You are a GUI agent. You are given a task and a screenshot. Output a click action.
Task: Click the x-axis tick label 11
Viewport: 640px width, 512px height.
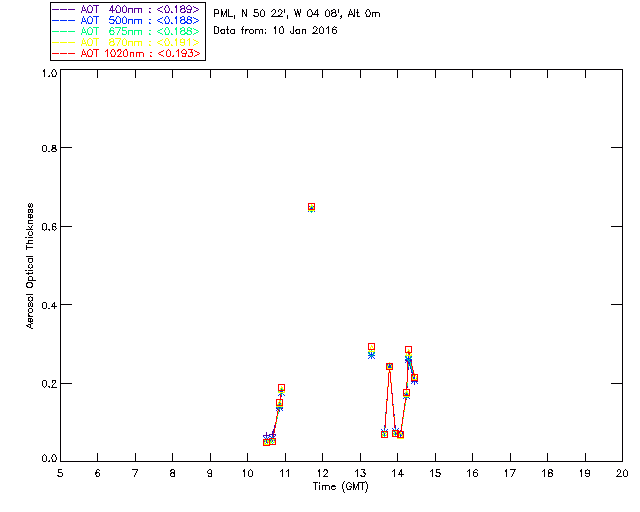285,473
